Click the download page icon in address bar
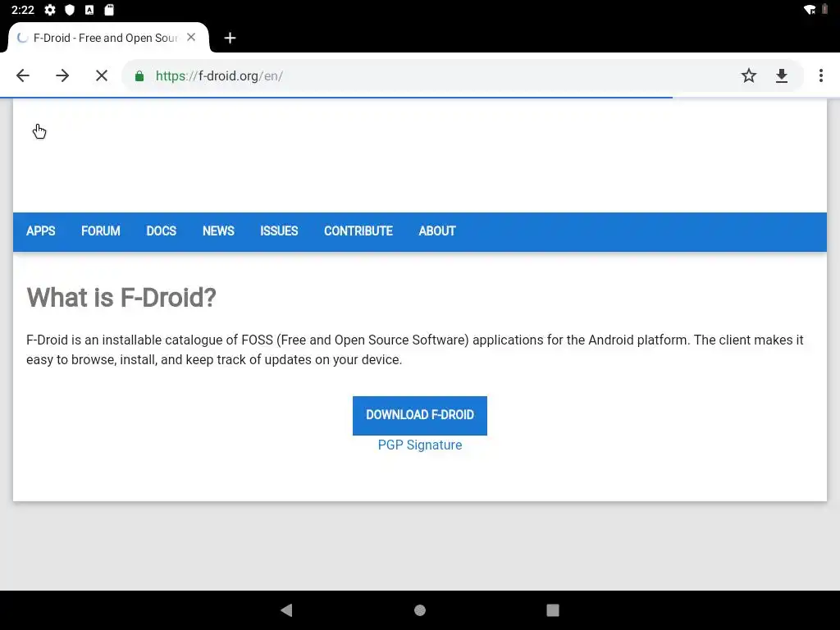 tap(782, 75)
